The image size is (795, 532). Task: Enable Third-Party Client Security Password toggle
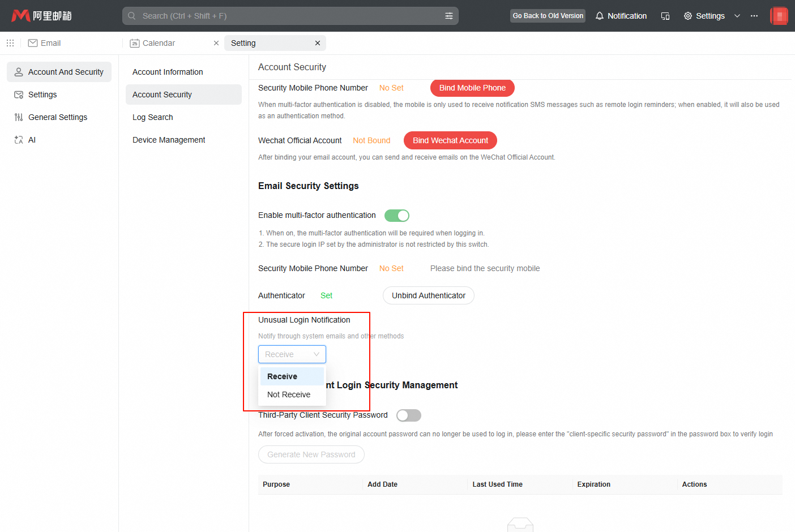[x=409, y=415]
